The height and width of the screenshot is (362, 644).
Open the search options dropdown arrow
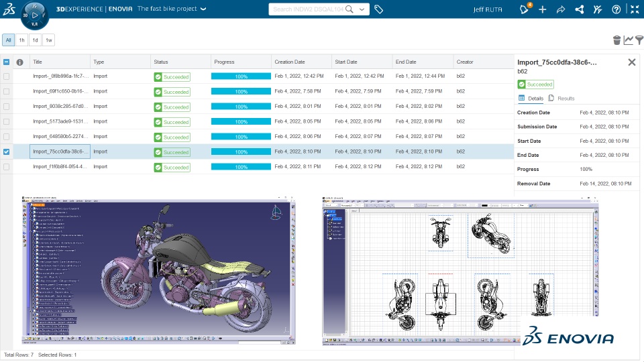pos(362,9)
